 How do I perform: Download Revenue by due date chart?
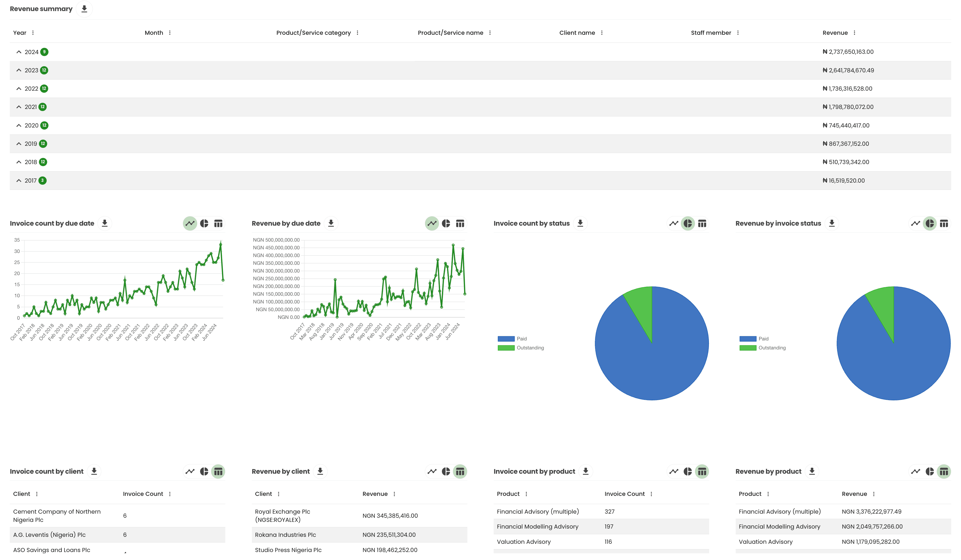(331, 223)
